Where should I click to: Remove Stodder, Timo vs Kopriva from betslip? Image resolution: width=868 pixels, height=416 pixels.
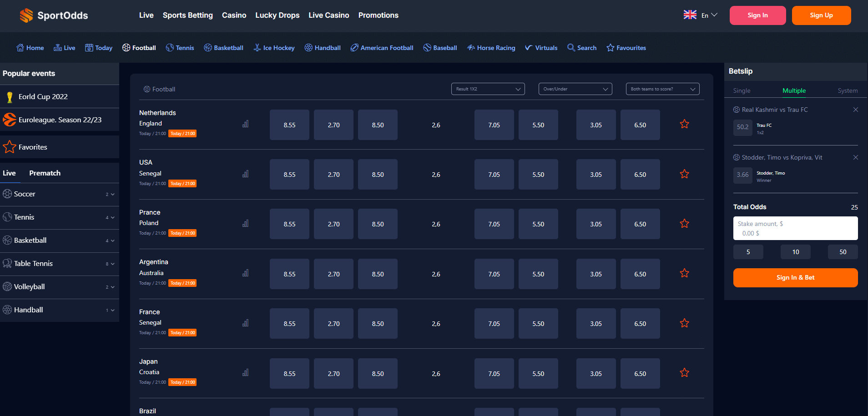855,157
